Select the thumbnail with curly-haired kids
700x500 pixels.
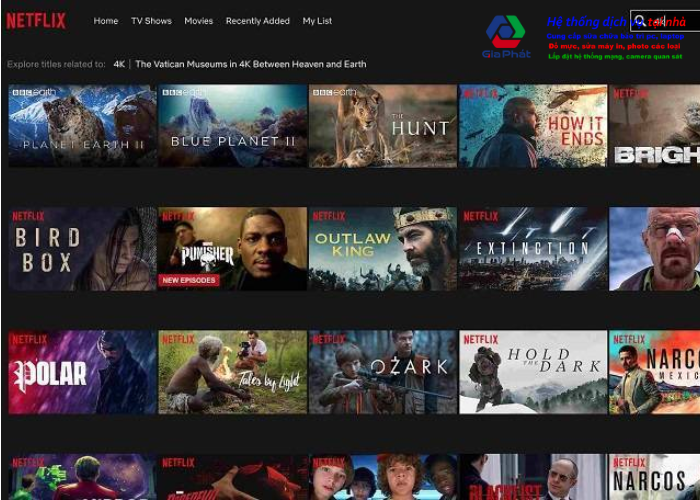(x=383, y=477)
